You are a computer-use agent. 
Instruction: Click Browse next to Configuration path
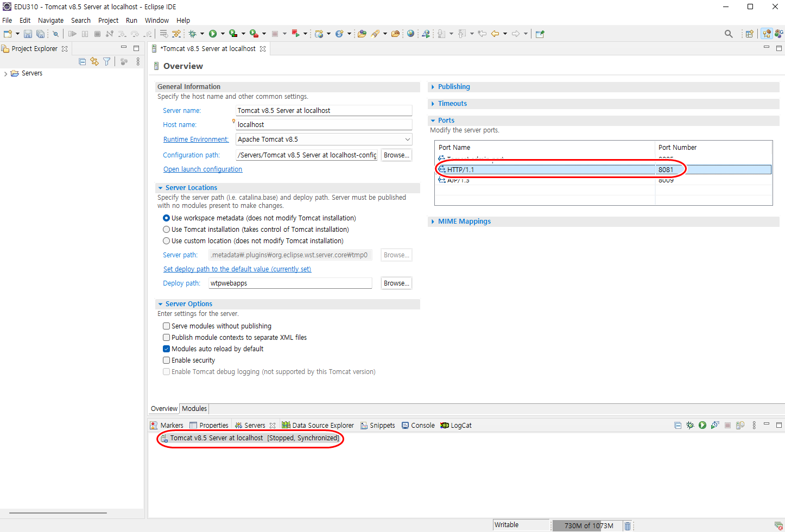pos(396,155)
